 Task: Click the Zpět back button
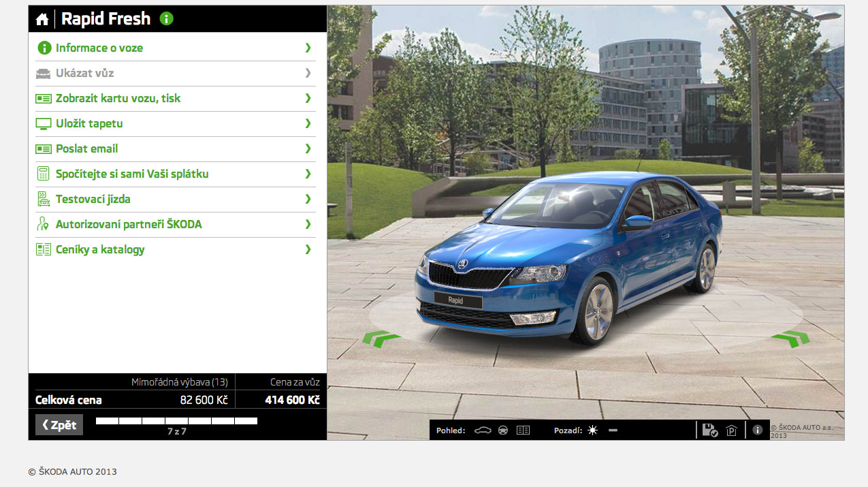(59, 425)
